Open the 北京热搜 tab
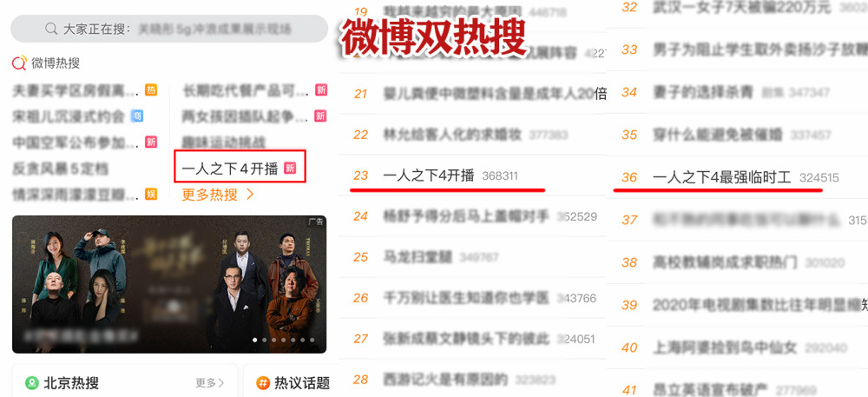Viewport: 868px width, 397px height. tap(71, 382)
